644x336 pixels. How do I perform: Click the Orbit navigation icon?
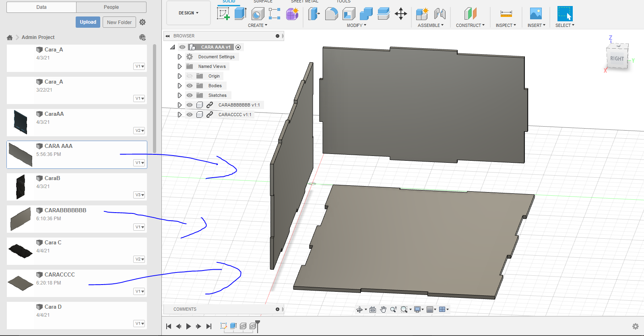[x=359, y=309]
